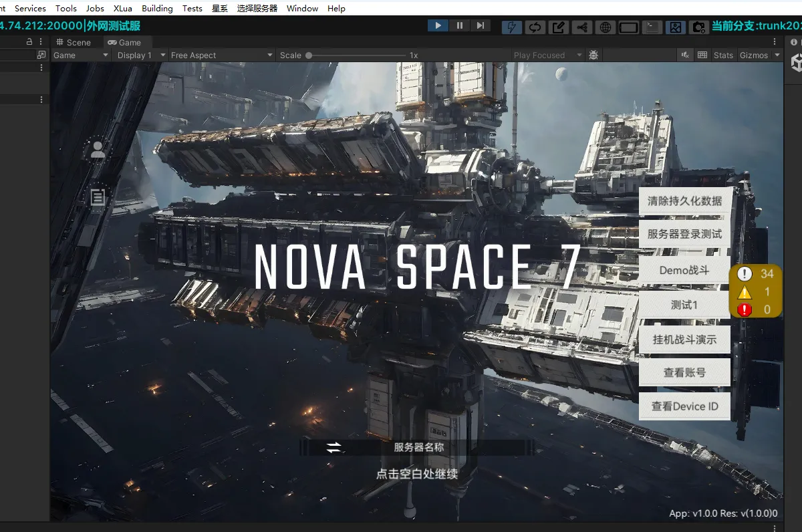
Task: Toggle the keyboard shortcuts icon in Game view
Action: coord(702,55)
